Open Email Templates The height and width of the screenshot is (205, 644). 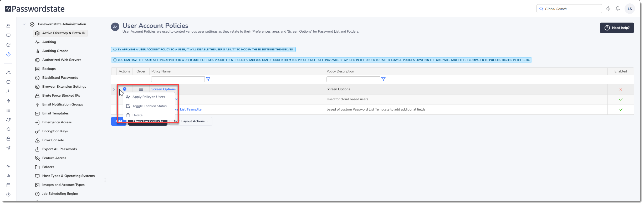(55, 113)
